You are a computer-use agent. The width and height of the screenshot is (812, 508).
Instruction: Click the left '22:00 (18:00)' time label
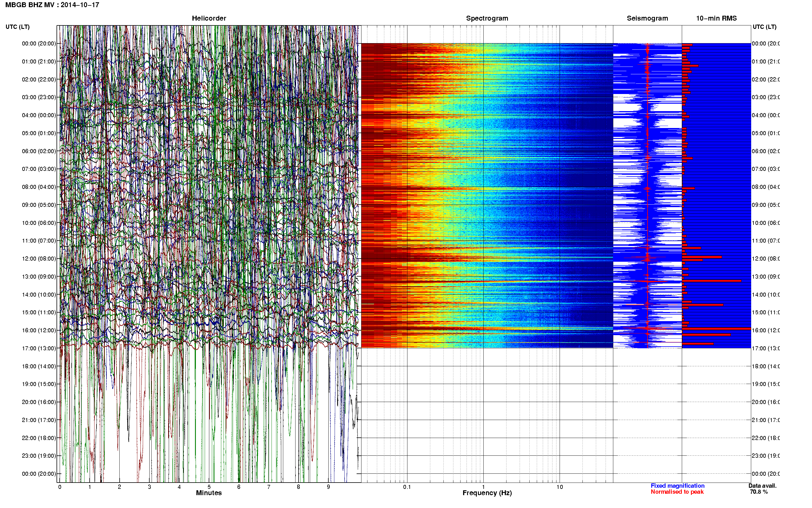[39, 438]
